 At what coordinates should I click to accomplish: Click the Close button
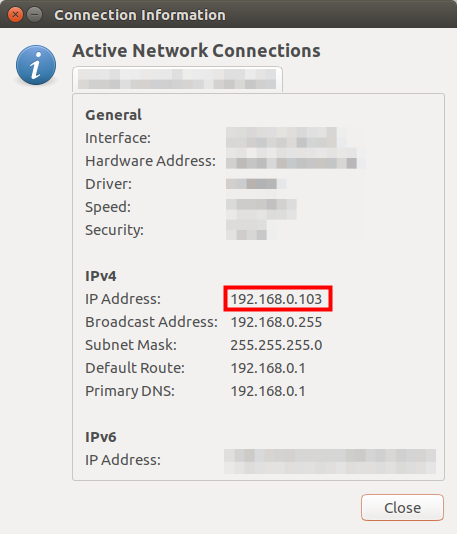click(x=402, y=507)
